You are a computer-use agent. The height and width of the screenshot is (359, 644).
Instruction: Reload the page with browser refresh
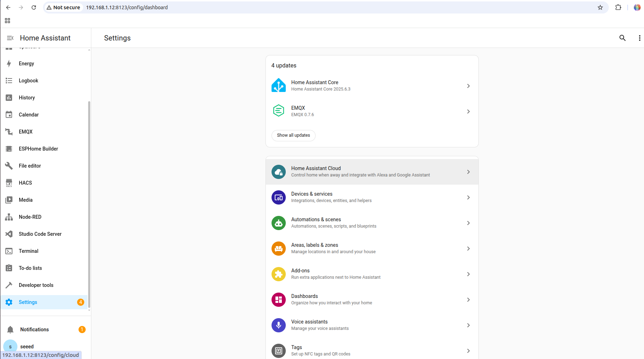pyautogui.click(x=34, y=7)
